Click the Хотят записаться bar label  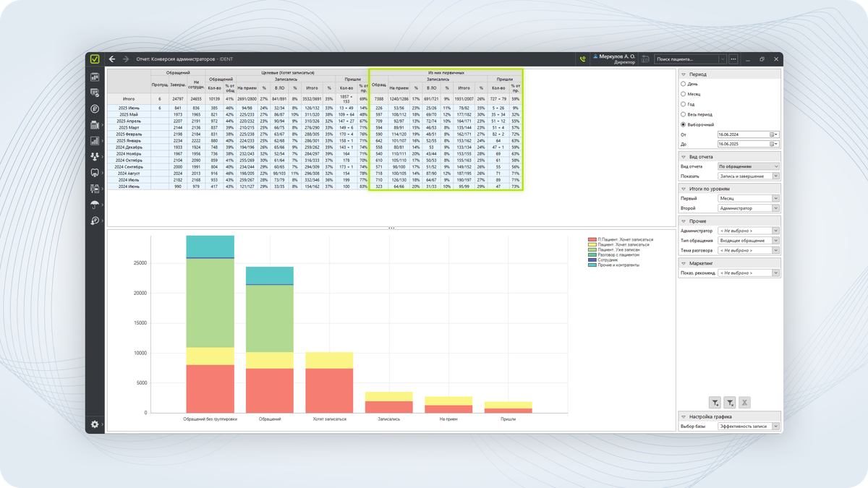329,419
